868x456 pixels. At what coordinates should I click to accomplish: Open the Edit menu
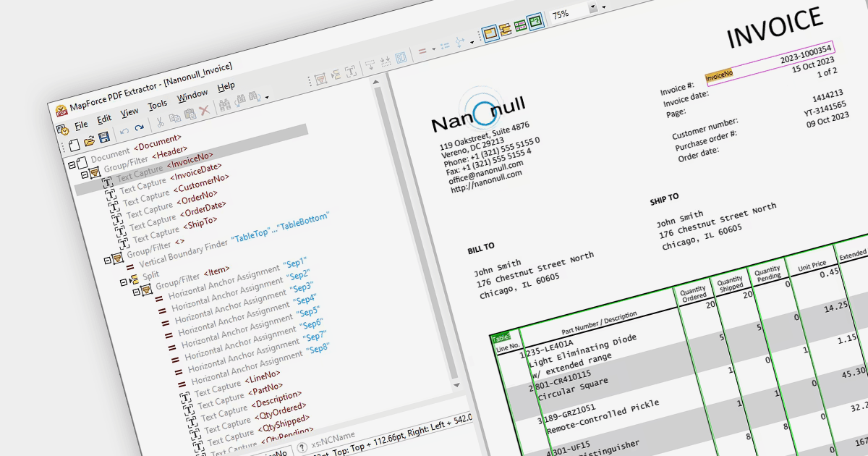tap(104, 118)
